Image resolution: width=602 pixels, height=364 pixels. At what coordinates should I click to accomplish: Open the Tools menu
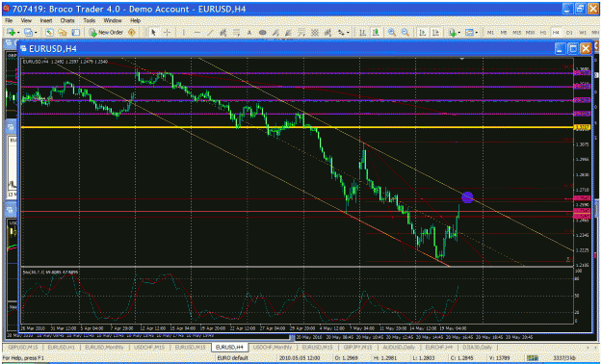tap(89, 20)
